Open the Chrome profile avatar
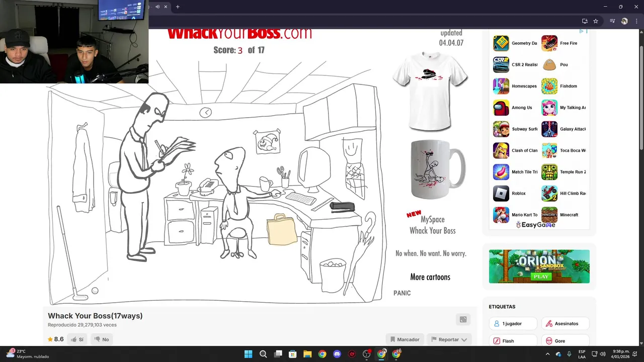Screen dimensions: 644x362 pyautogui.click(x=624, y=21)
